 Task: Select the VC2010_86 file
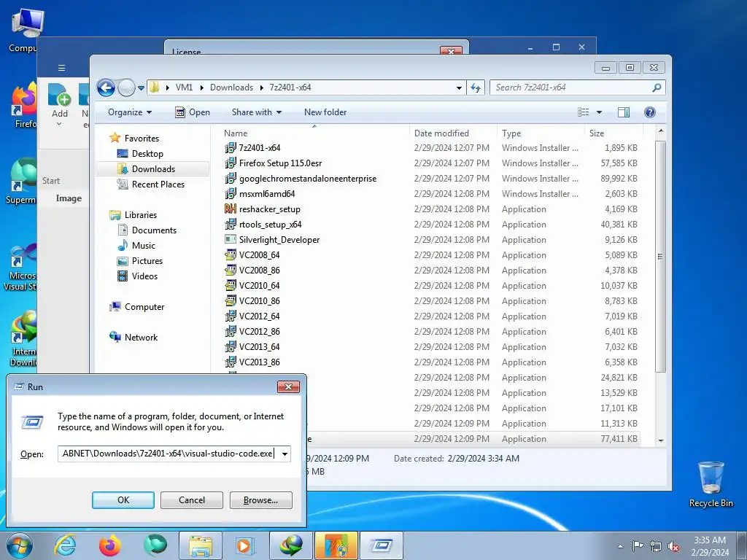(259, 301)
